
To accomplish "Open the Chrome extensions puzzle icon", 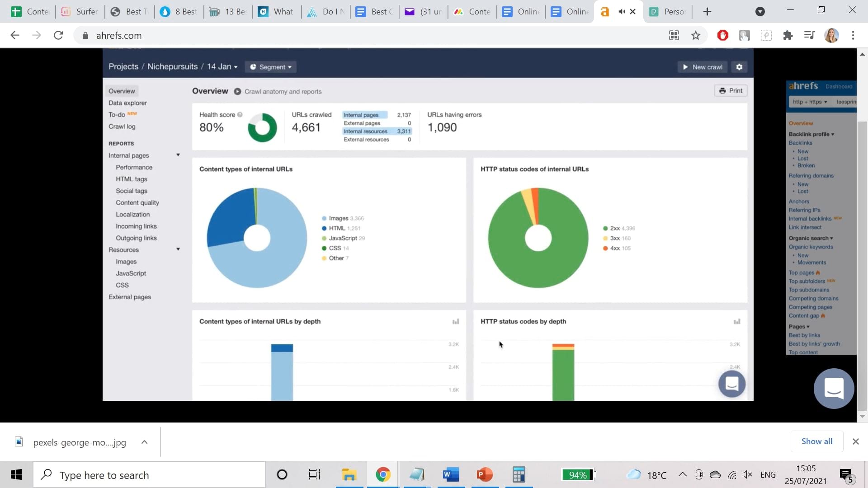I will click(x=788, y=35).
